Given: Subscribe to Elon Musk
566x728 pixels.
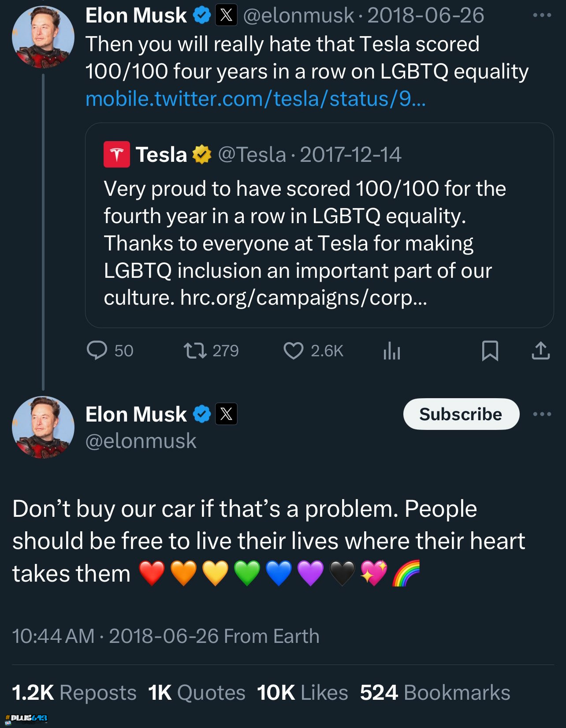Looking at the screenshot, I should coord(461,414).
